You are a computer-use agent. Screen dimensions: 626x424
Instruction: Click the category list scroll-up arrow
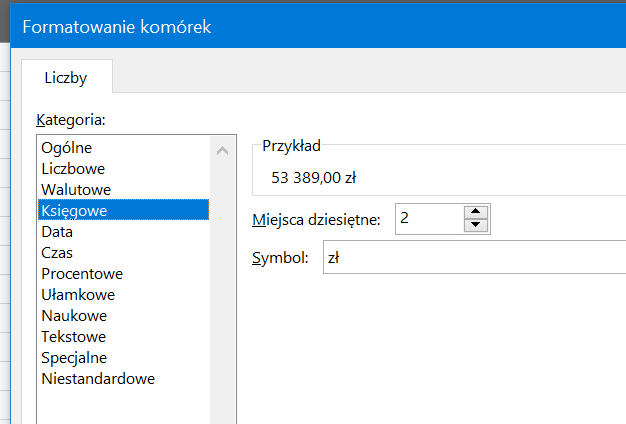point(222,151)
